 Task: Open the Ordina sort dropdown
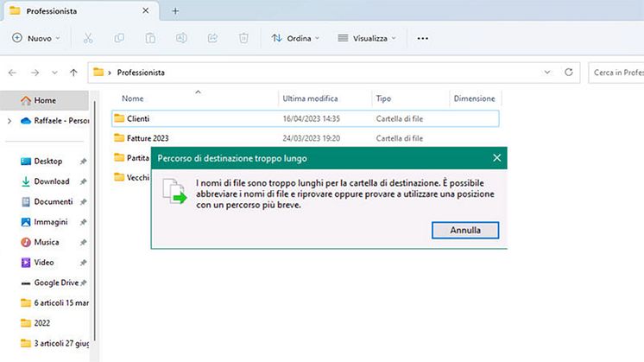coord(295,38)
